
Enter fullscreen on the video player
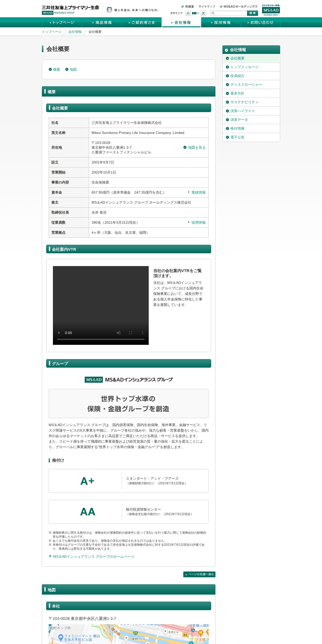[x=131, y=333]
